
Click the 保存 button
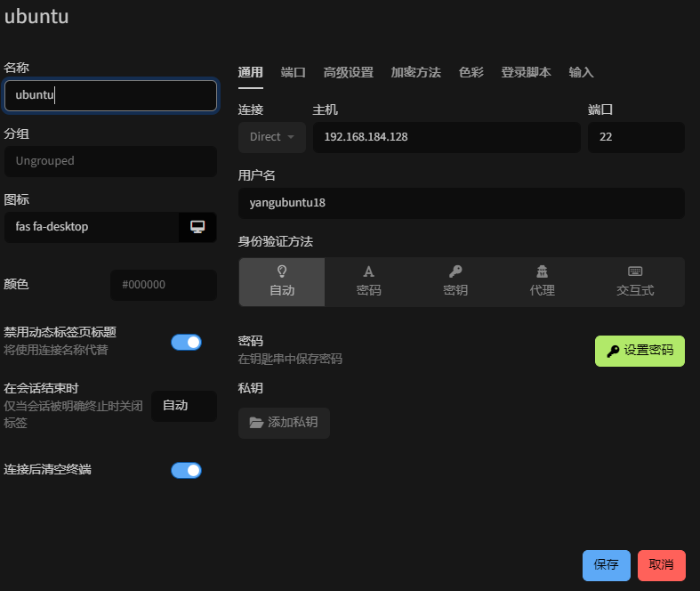coord(606,565)
